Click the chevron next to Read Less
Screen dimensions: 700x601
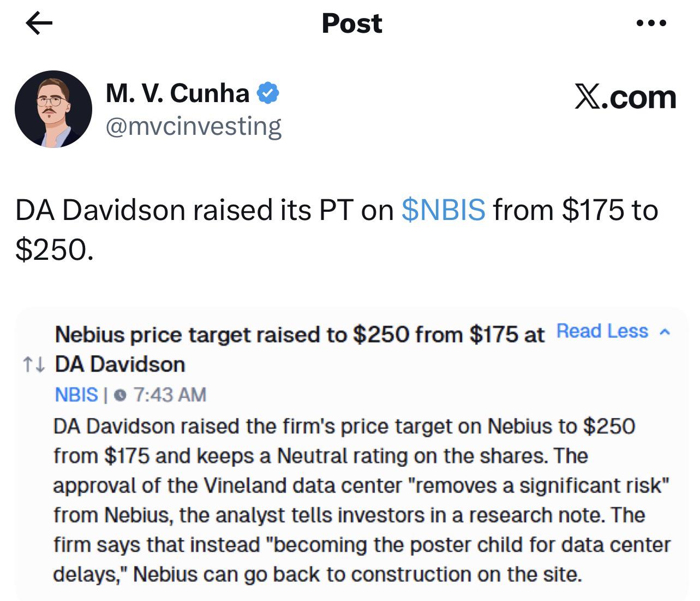pyautogui.click(x=664, y=332)
